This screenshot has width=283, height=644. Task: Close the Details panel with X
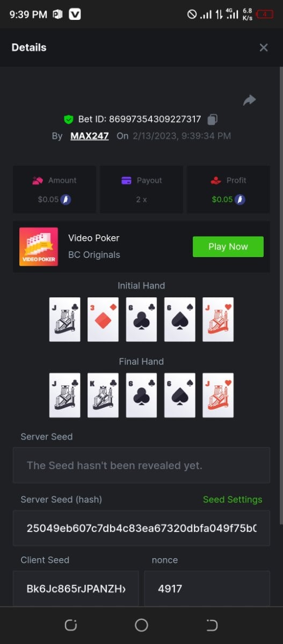pos(264,48)
